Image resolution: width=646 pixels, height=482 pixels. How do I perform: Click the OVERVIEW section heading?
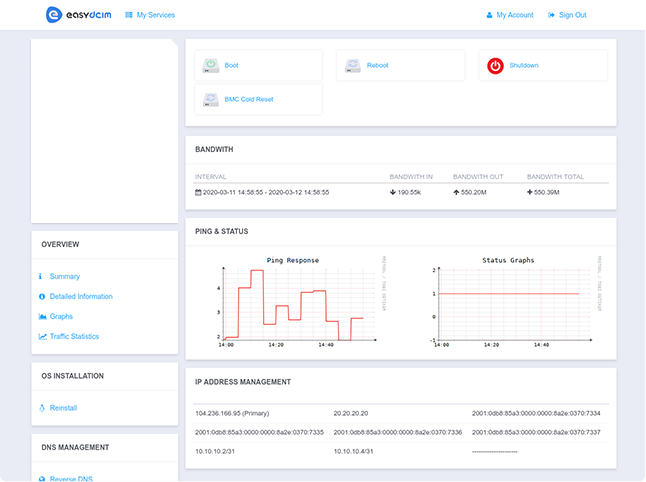[60, 244]
